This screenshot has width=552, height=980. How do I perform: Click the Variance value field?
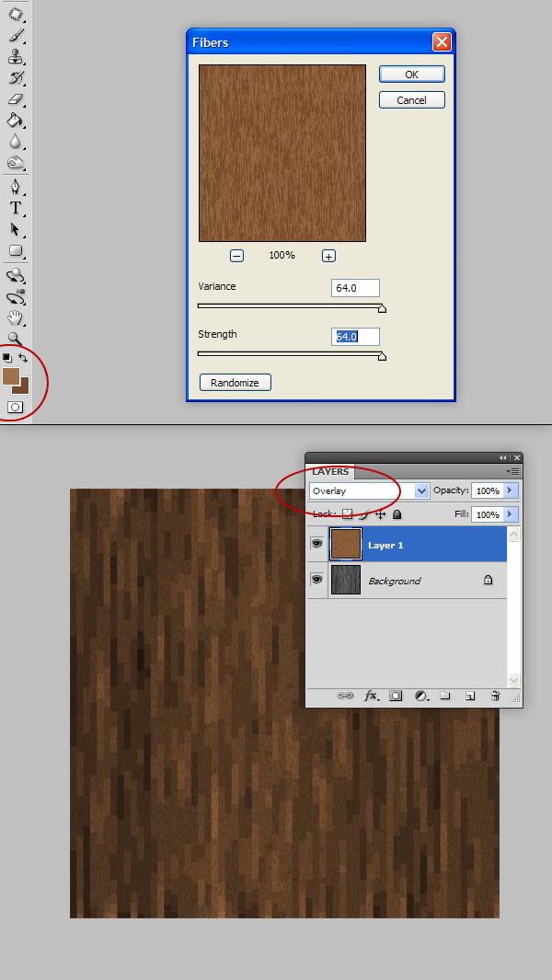[x=355, y=288]
